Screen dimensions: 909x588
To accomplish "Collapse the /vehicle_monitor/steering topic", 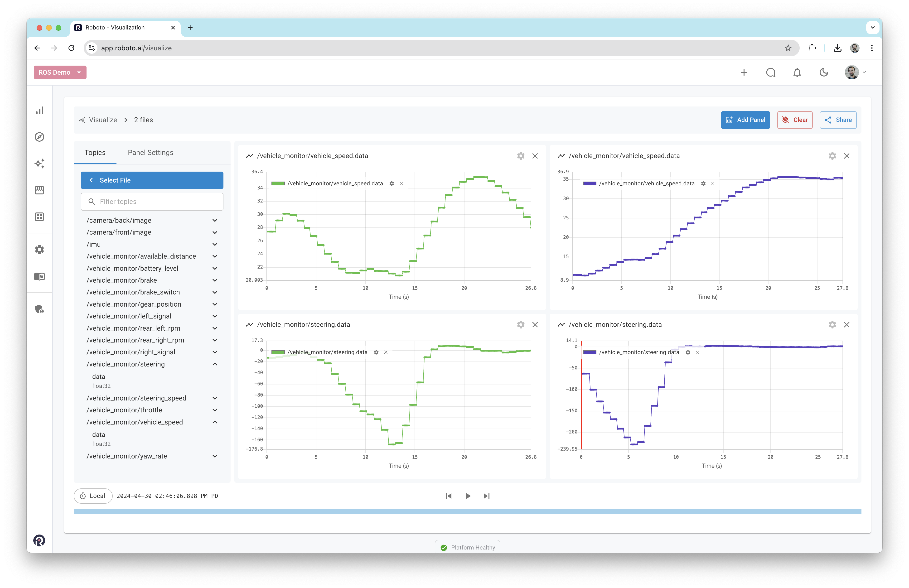I will (215, 364).
